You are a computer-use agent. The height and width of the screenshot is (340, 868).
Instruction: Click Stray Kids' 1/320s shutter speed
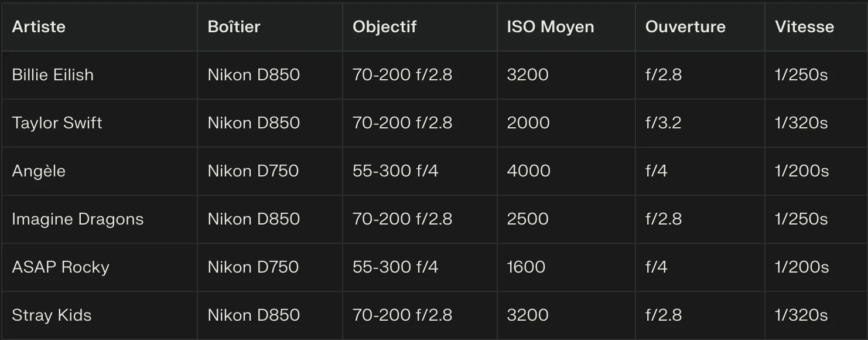click(801, 315)
